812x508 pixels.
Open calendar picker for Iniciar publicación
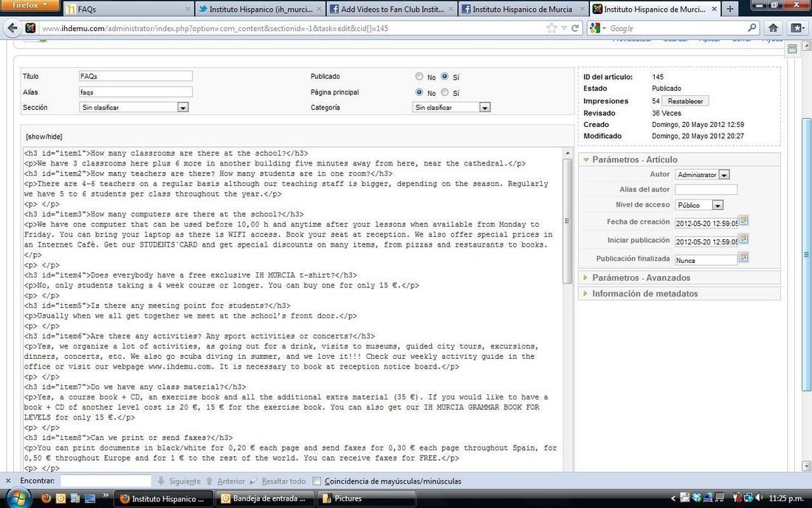[x=743, y=239]
